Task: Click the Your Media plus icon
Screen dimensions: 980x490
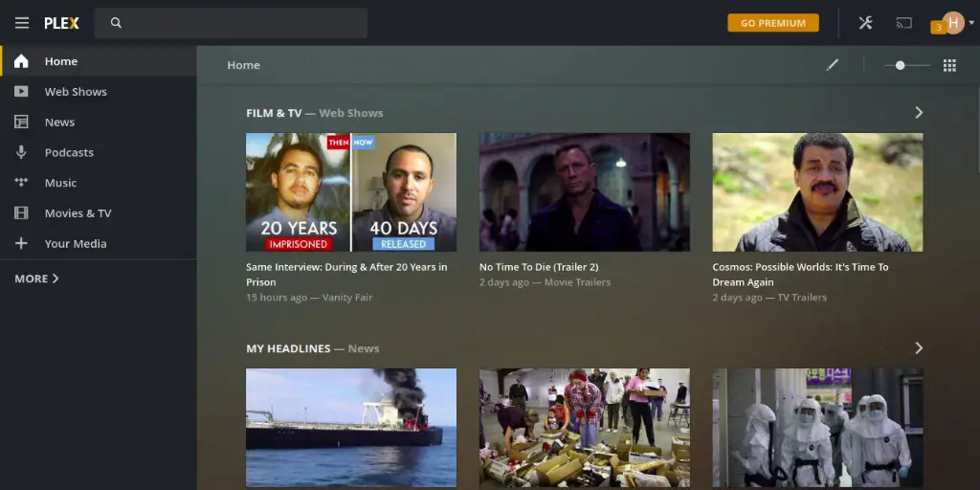Action: 21,243
